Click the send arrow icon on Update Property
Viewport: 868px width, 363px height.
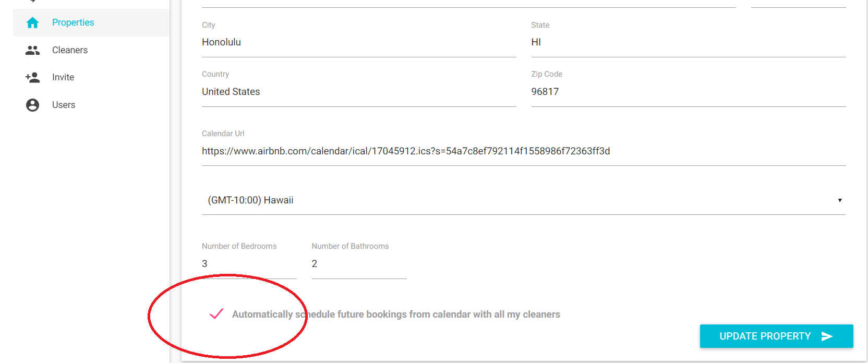click(827, 336)
